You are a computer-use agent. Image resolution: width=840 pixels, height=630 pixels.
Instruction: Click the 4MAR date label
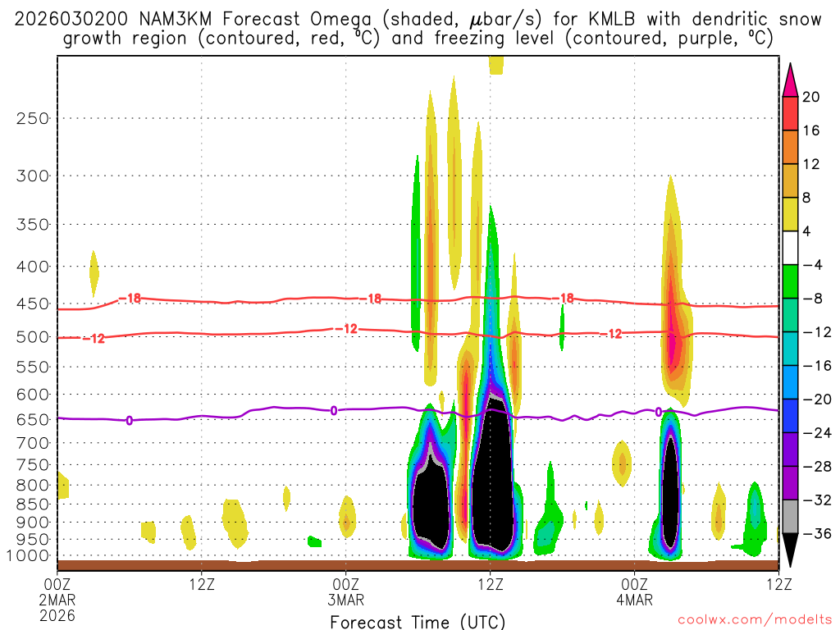(635, 600)
